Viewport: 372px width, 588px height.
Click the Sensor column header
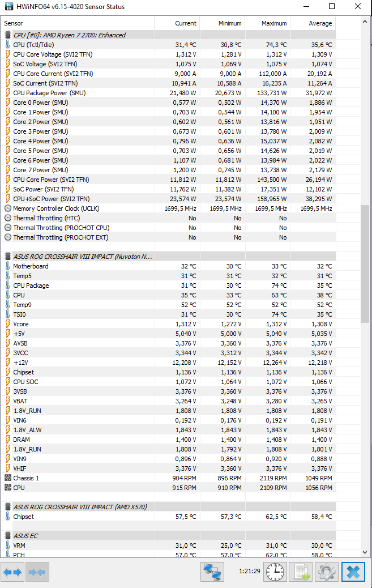pyautogui.click(x=77, y=23)
